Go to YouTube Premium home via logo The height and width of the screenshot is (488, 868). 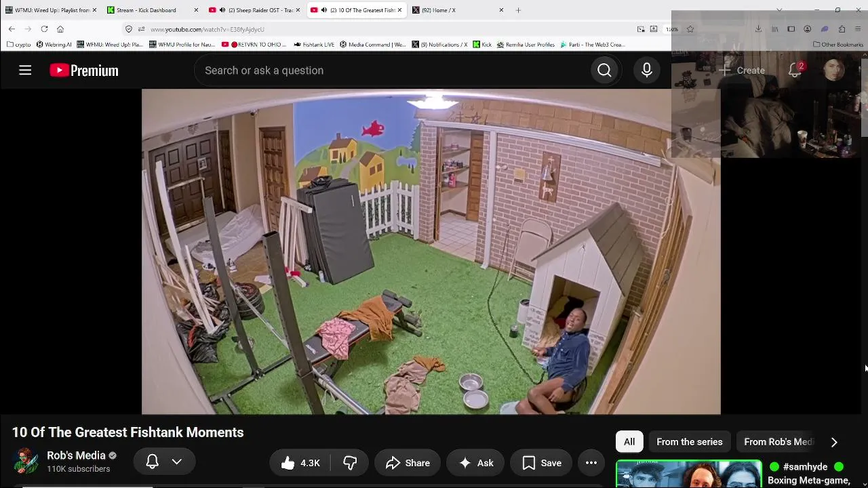(84, 70)
